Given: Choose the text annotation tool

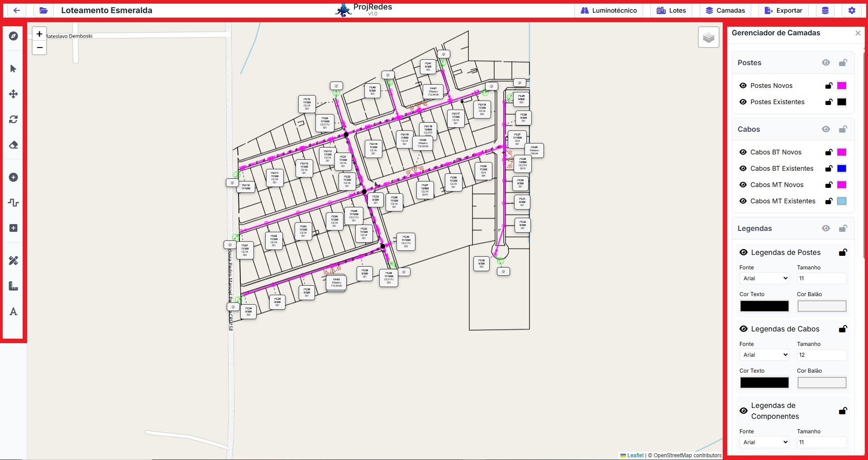Looking at the screenshot, I should point(13,311).
